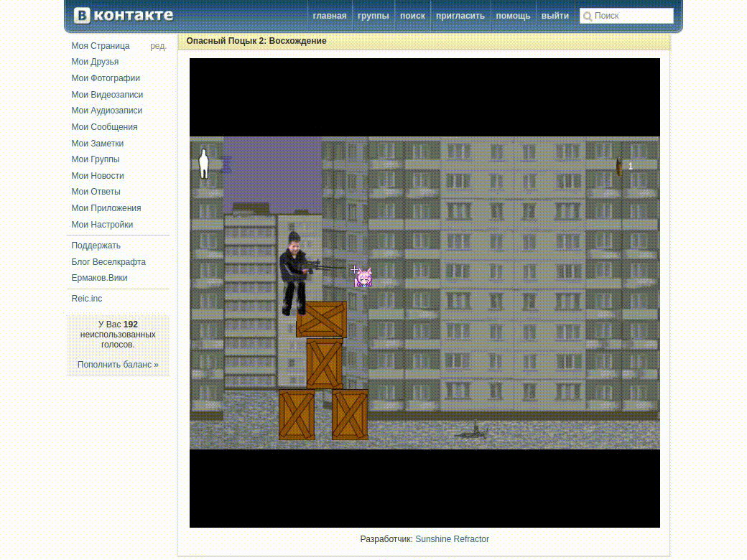747x560 pixels.
Task: Open Блог Веселкрафта
Action: (x=108, y=262)
